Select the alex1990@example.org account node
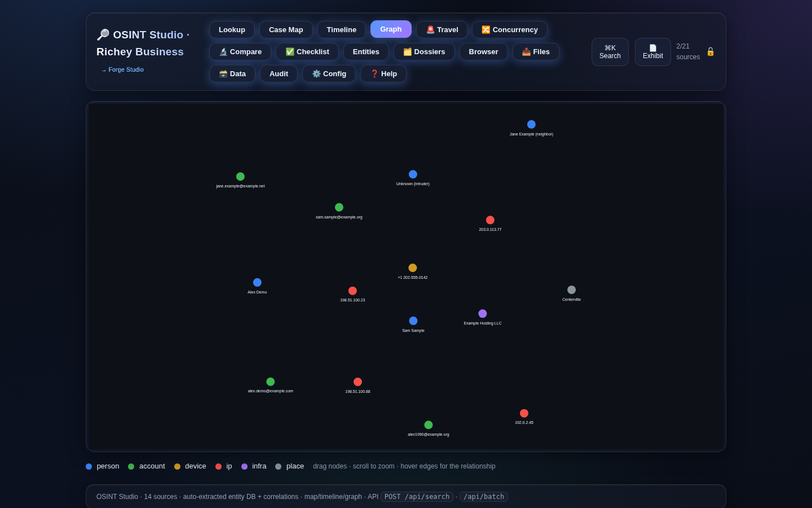This screenshot has height=508, width=812. [429, 425]
